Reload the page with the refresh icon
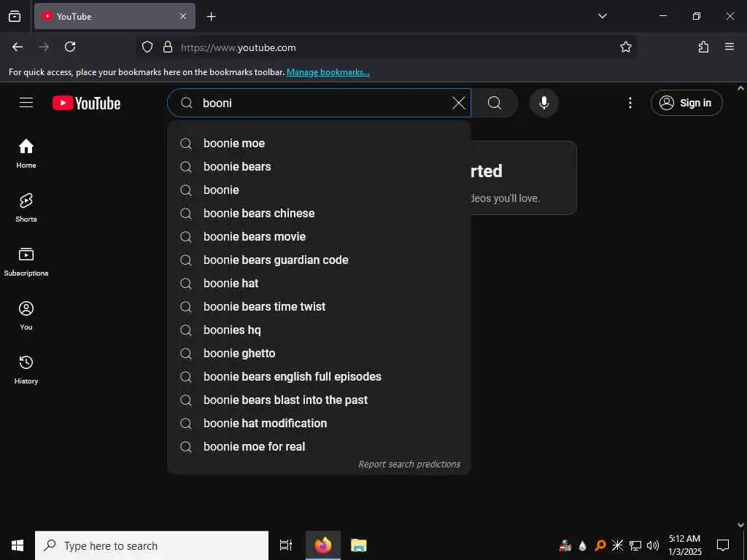The image size is (747, 560). [70, 47]
